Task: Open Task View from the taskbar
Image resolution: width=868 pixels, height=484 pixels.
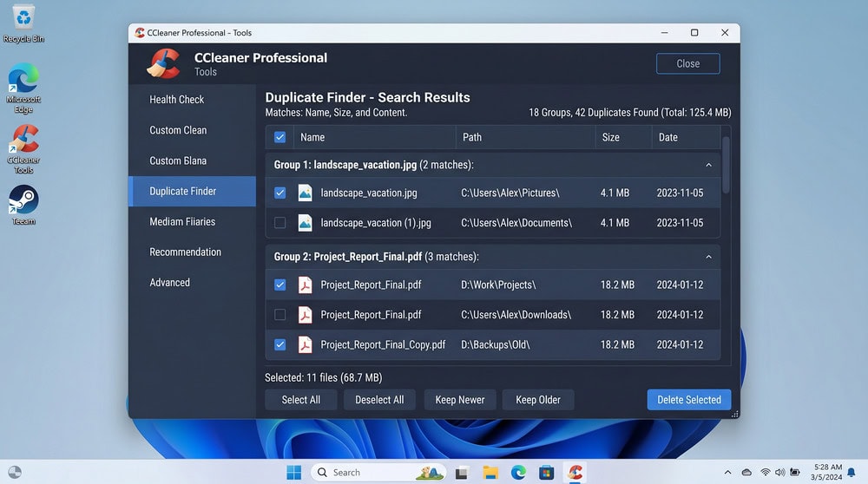Action: 462,473
